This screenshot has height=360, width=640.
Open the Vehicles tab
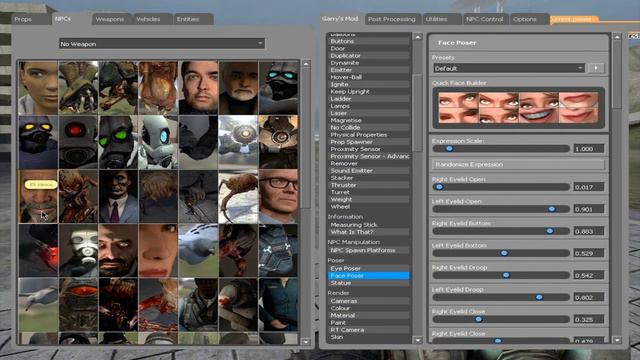tap(148, 19)
